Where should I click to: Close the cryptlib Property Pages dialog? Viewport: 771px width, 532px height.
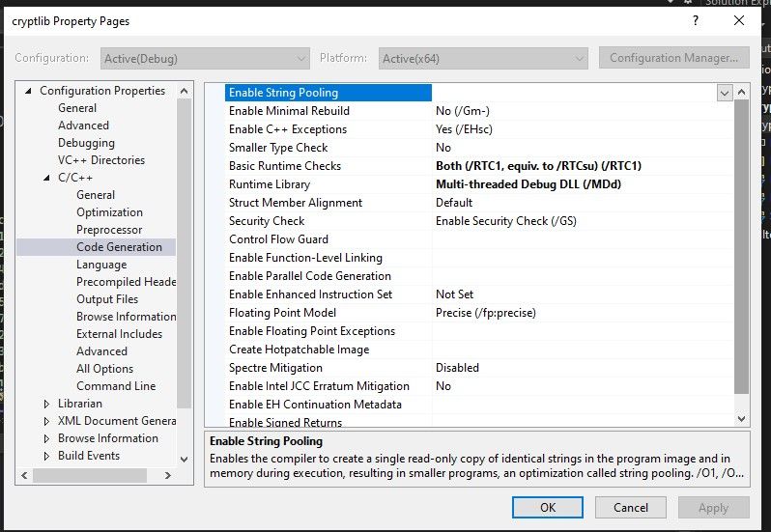pos(738,20)
